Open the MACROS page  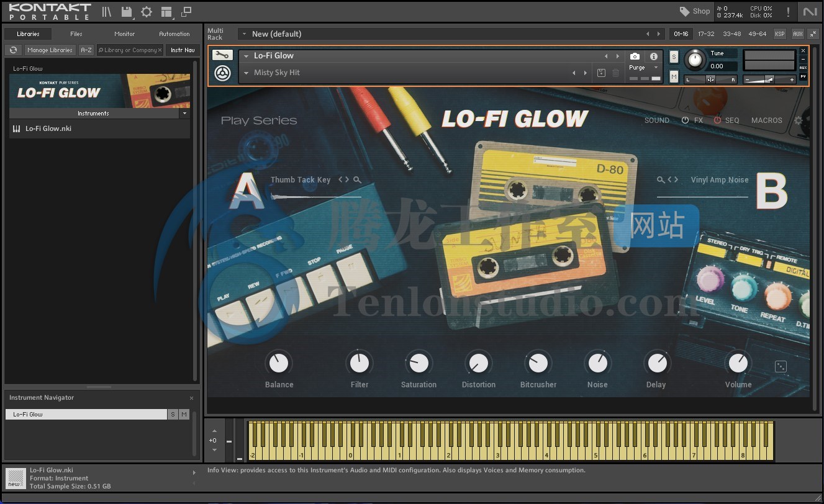tap(767, 120)
